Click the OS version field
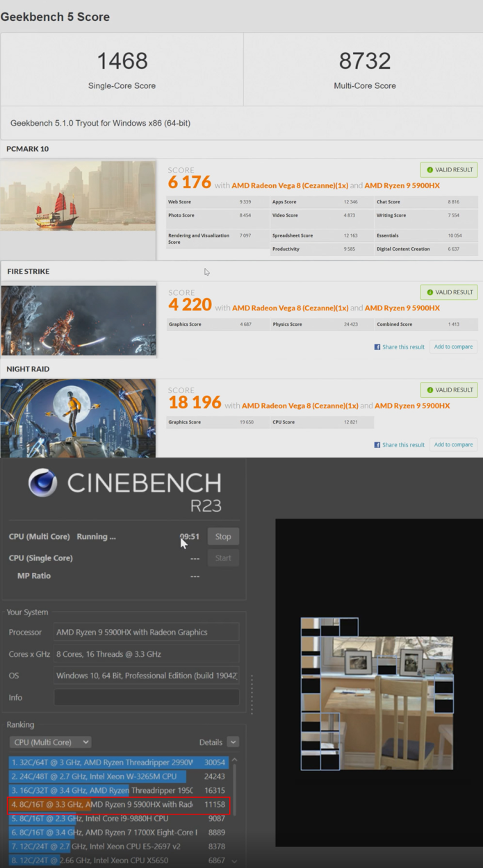This screenshot has width=483, height=868. click(147, 676)
